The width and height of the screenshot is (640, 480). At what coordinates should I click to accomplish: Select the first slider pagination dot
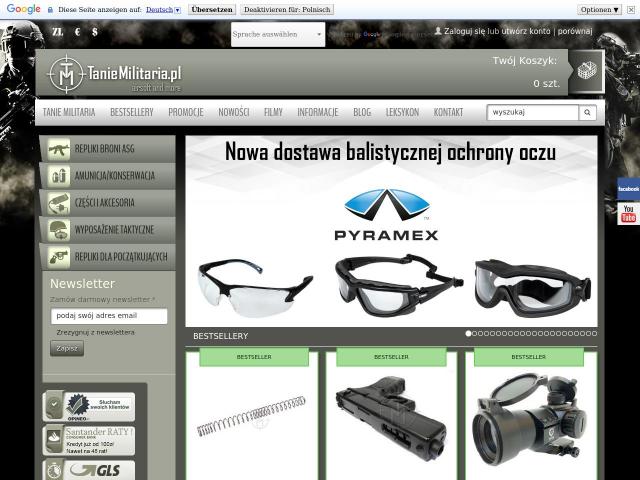[x=469, y=333]
